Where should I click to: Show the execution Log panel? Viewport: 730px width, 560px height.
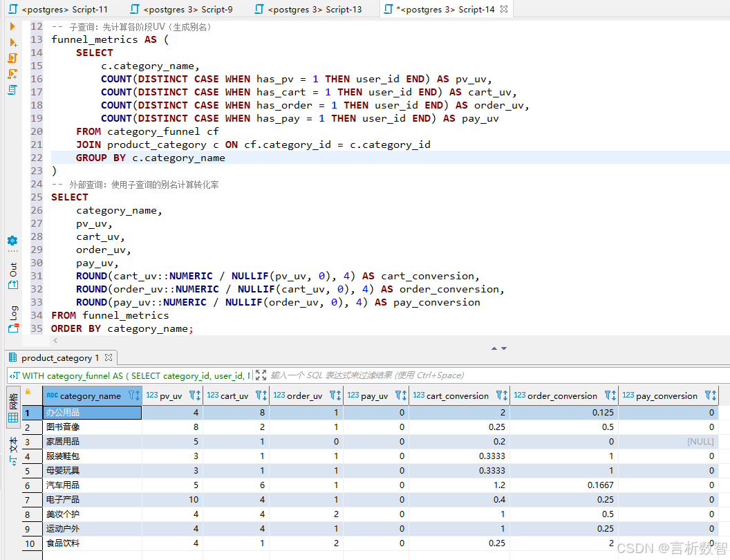coord(13,319)
